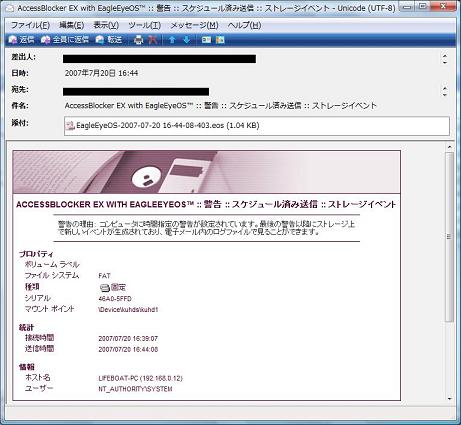
Task: Click message body scrollbar up arrow
Action: pos(449,147)
